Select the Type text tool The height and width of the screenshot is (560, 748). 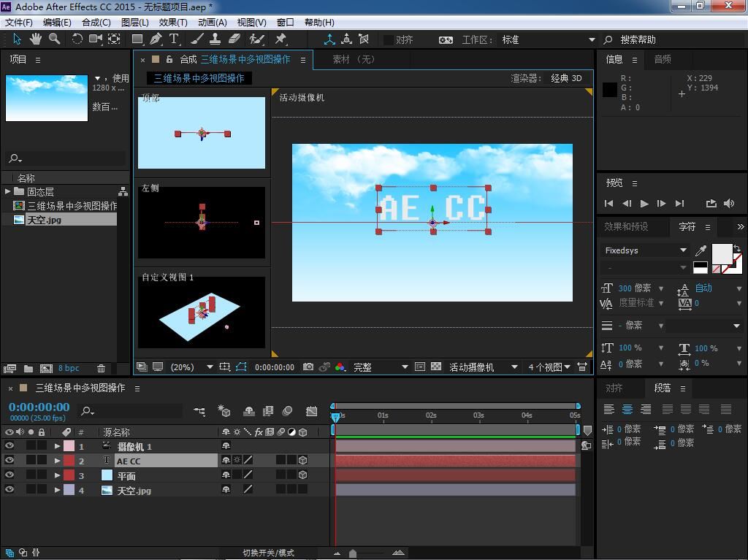point(174,39)
